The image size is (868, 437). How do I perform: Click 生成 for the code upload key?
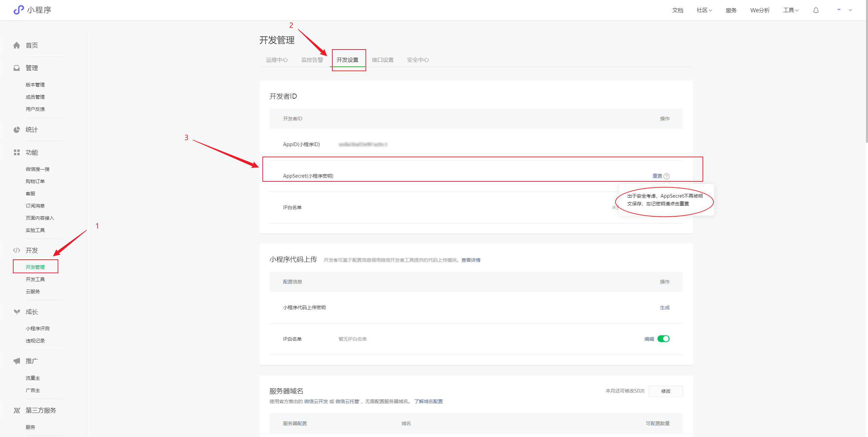665,307
